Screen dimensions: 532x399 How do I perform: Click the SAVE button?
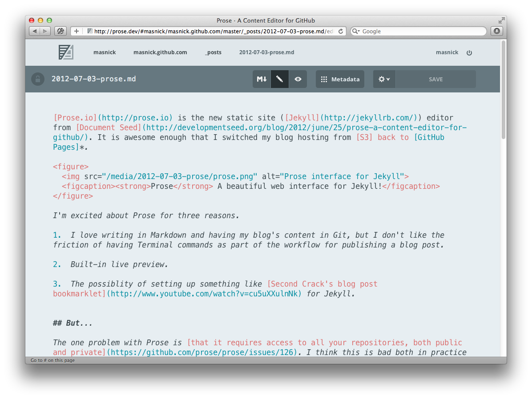point(435,79)
